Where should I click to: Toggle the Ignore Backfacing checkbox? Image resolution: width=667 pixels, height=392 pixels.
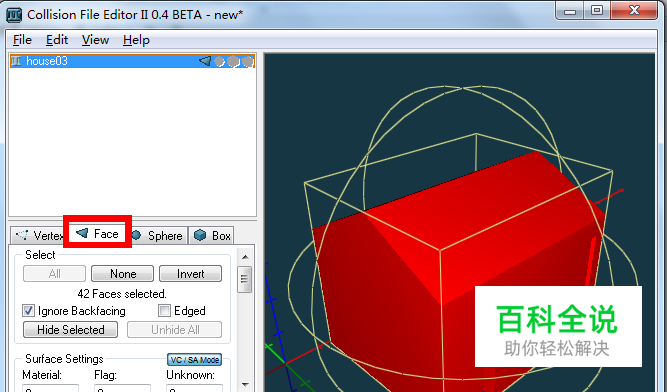29,311
